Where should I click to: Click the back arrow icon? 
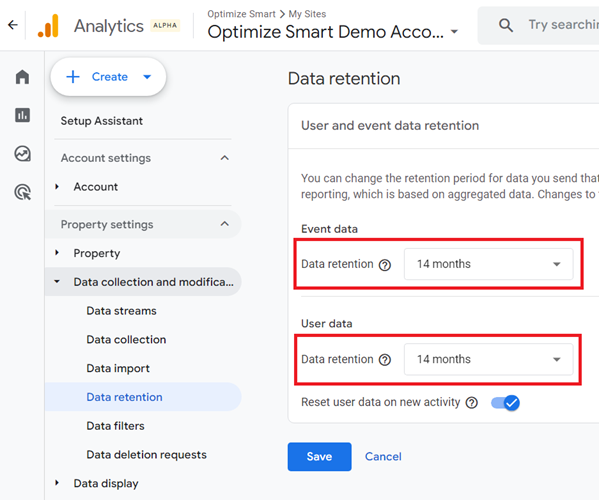13,25
